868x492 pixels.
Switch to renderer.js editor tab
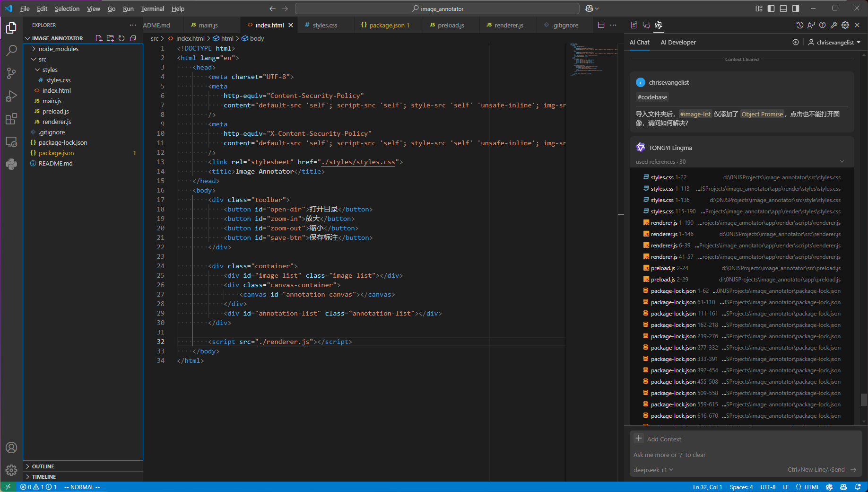click(509, 25)
